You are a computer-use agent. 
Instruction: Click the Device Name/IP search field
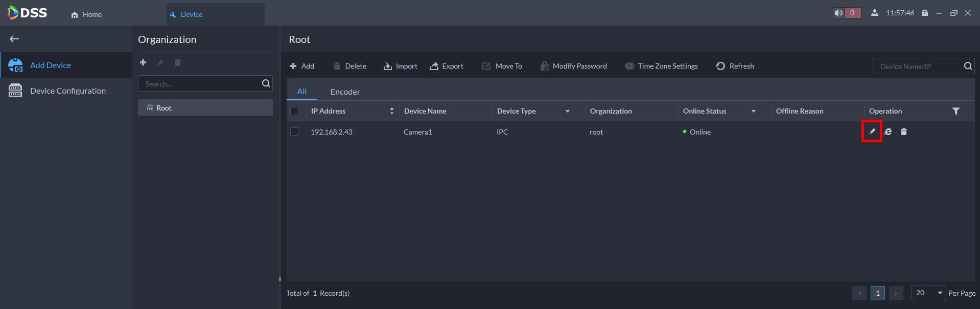click(917, 66)
